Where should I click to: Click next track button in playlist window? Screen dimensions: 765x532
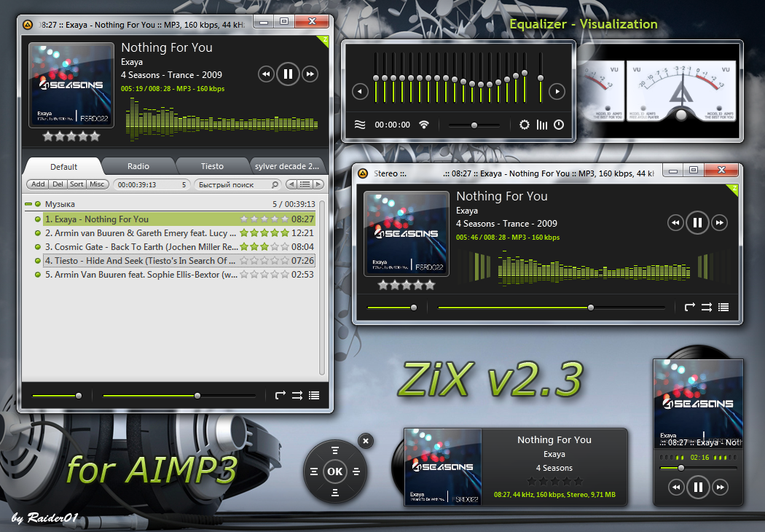point(310,74)
